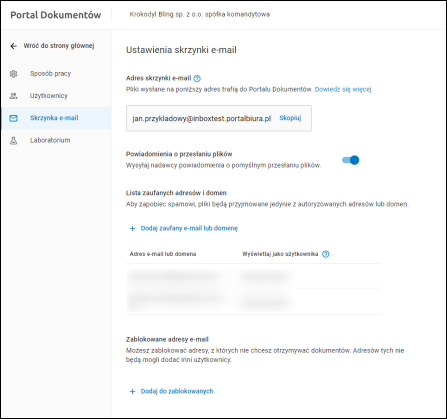
Task: Click the jan.przykladowy@inboxtest.portalbiura.pl address field
Action: (x=219, y=118)
